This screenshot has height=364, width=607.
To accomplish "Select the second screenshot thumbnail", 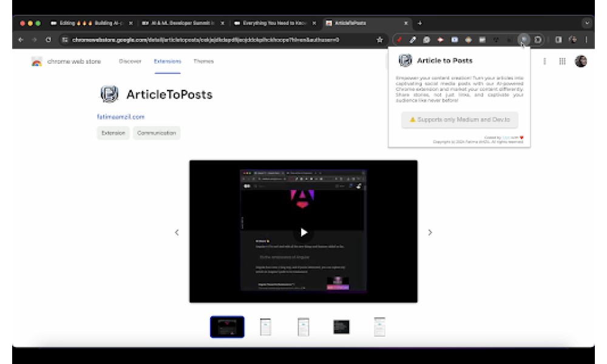I will click(x=266, y=327).
